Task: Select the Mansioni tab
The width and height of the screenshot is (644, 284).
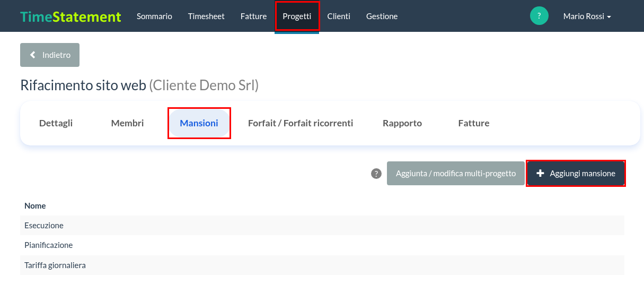Action: [199, 123]
